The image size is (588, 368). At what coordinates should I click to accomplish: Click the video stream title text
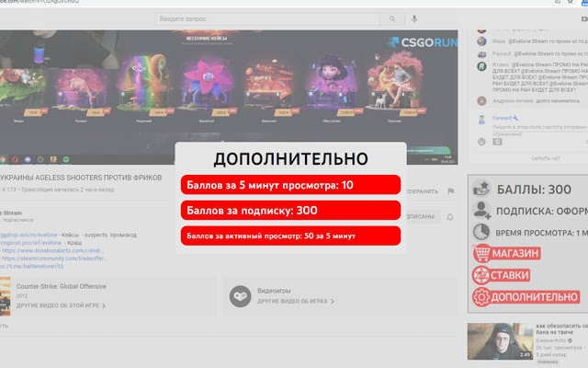[81, 178]
